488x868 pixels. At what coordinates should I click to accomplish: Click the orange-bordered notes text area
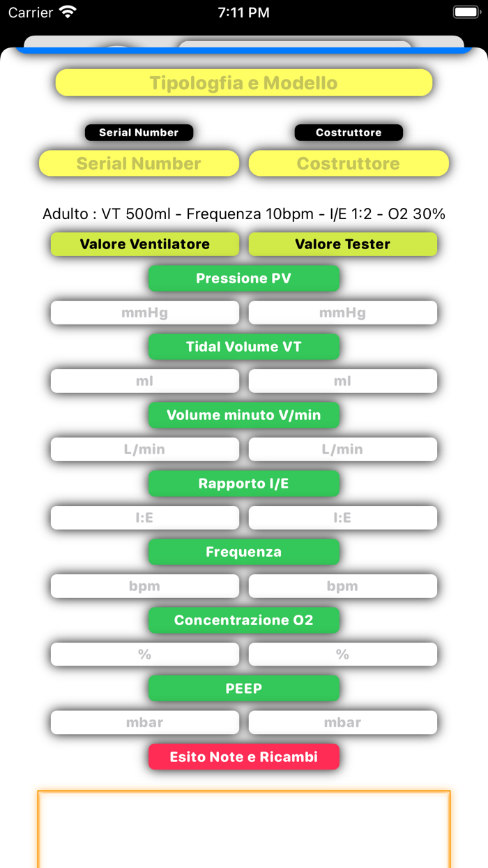(244, 829)
